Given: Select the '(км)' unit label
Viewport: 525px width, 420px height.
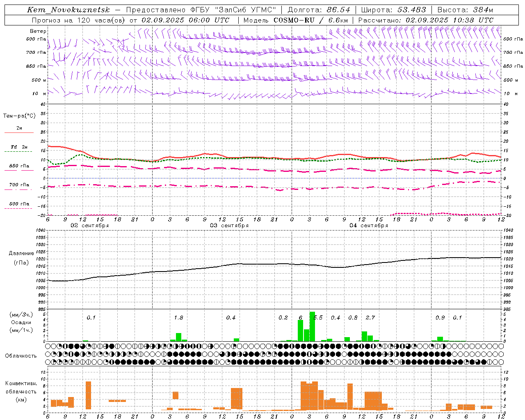Looking at the screenshot, I should pyautogui.click(x=21, y=399).
